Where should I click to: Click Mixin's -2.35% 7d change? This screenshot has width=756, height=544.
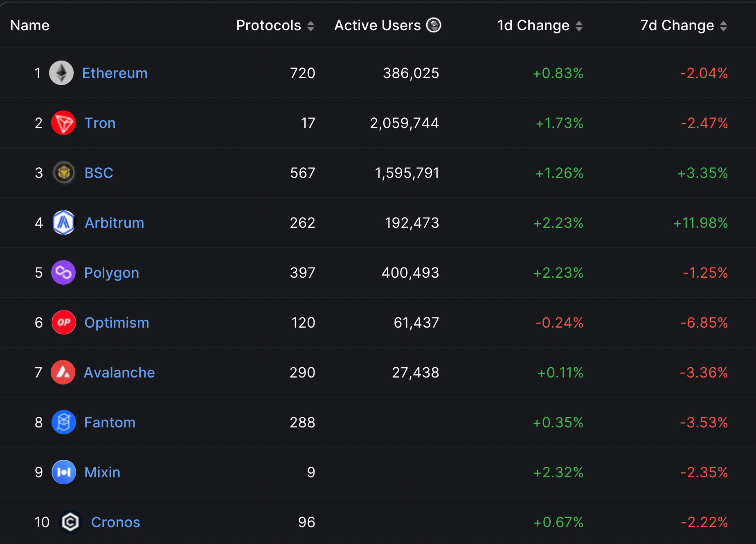[x=704, y=472]
